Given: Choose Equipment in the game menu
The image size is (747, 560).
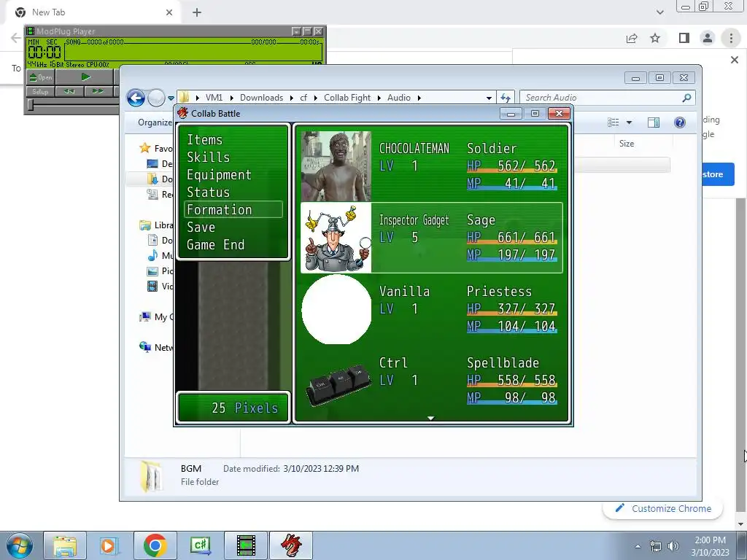Looking at the screenshot, I should (219, 175).
